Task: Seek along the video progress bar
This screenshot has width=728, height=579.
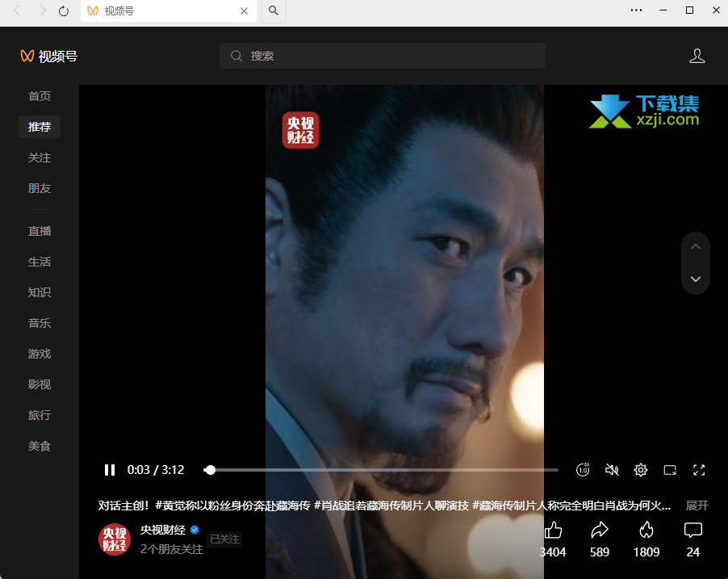Action: point(381,470)
